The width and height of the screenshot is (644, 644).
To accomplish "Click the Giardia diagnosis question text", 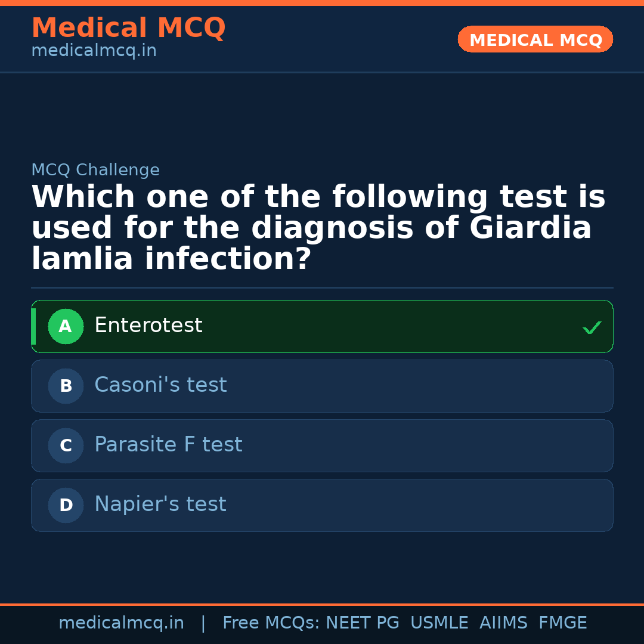I will click(x=318, y=228).
